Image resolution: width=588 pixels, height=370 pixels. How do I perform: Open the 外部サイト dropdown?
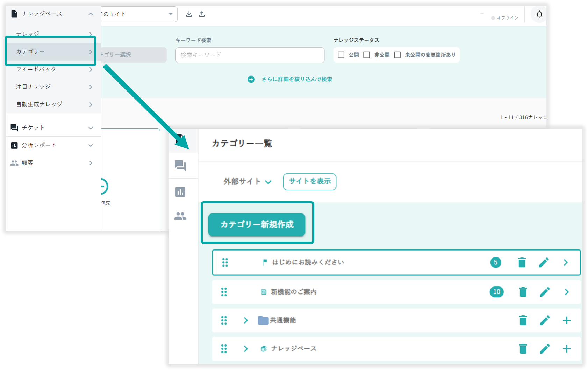click(247, 182)
